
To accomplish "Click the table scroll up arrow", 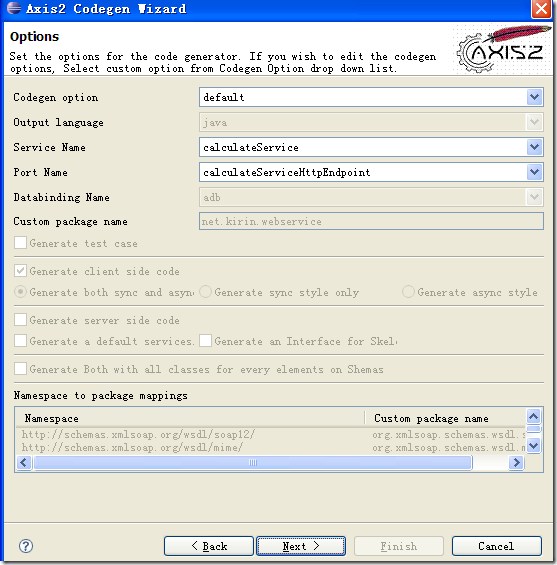I will (x=533, y=417).
